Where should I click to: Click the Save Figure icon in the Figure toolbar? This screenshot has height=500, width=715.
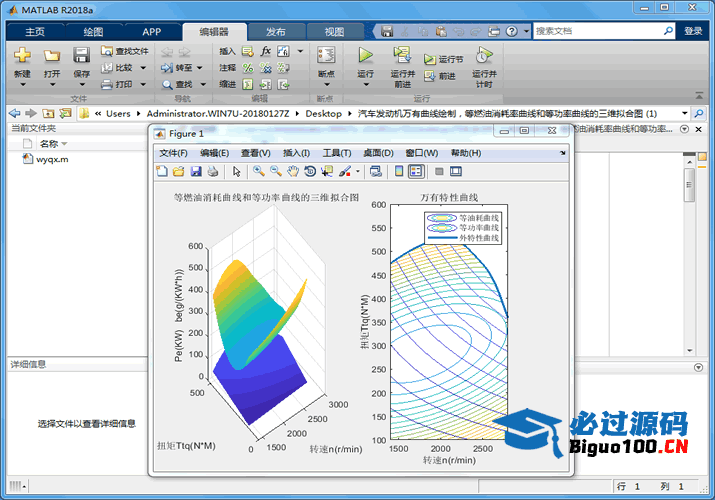[196, 171]
